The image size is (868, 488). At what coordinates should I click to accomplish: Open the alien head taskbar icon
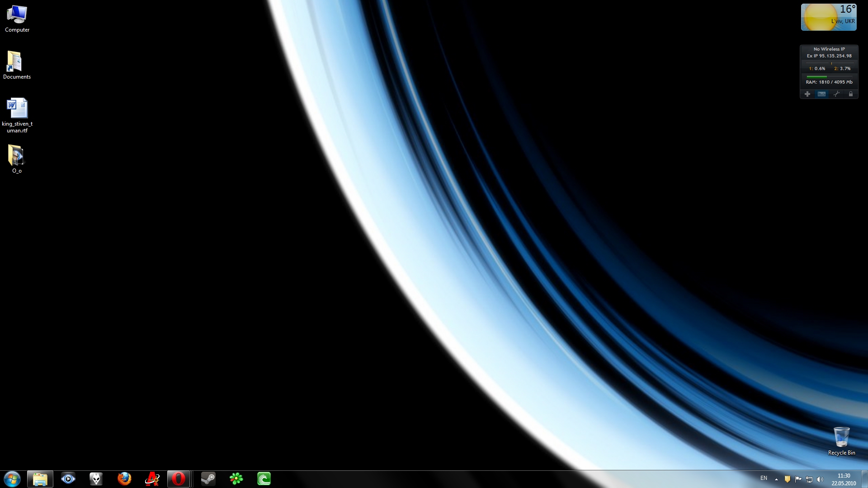coord(96,479)
